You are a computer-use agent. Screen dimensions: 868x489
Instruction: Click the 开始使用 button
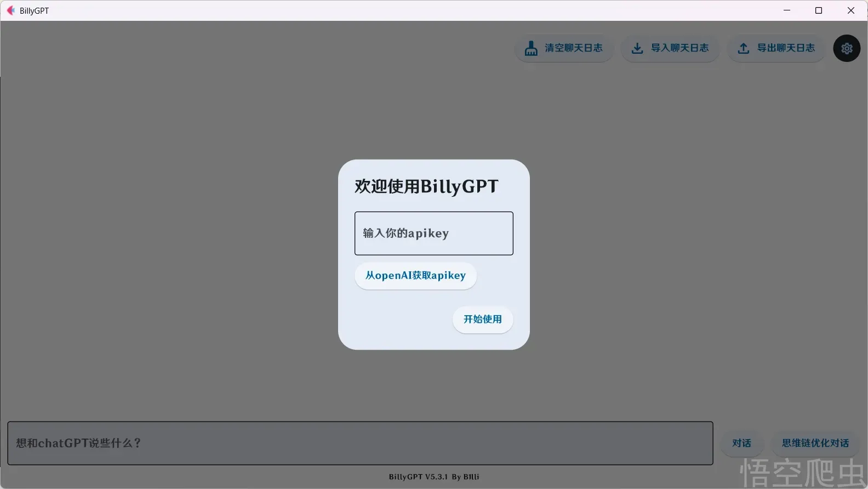(x=483, y=319)
